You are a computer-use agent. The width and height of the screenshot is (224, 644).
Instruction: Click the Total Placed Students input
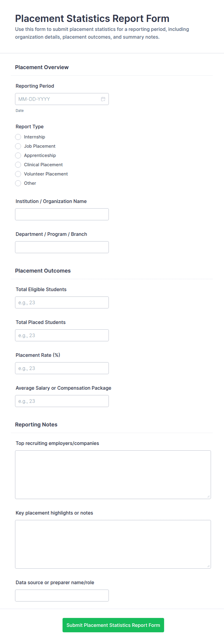[x=62, y=335]
